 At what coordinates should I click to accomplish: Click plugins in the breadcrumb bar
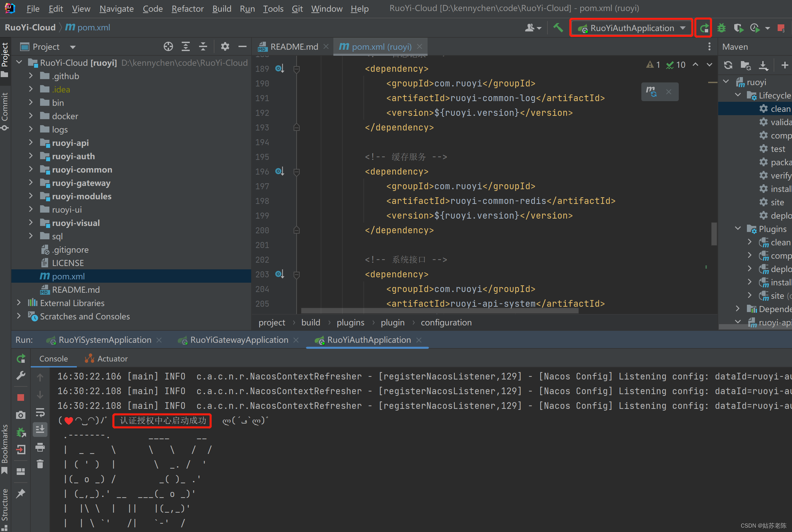[350, 322]
